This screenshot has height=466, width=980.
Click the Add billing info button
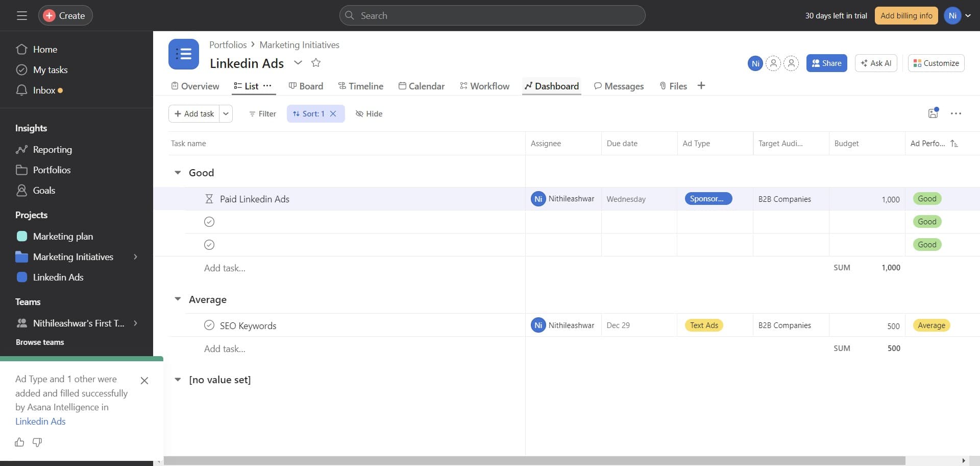[x=906, y=15]
